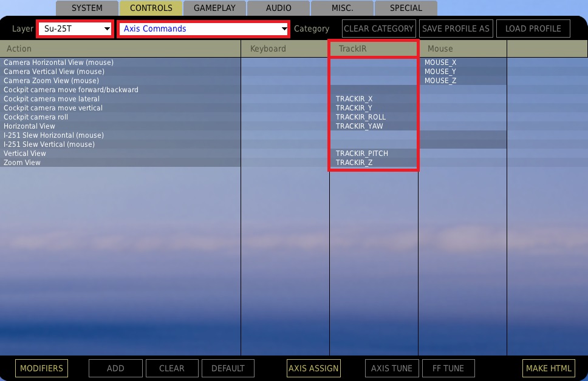Click the TRACKIR_YAW assignment cell

click(374, 126)
